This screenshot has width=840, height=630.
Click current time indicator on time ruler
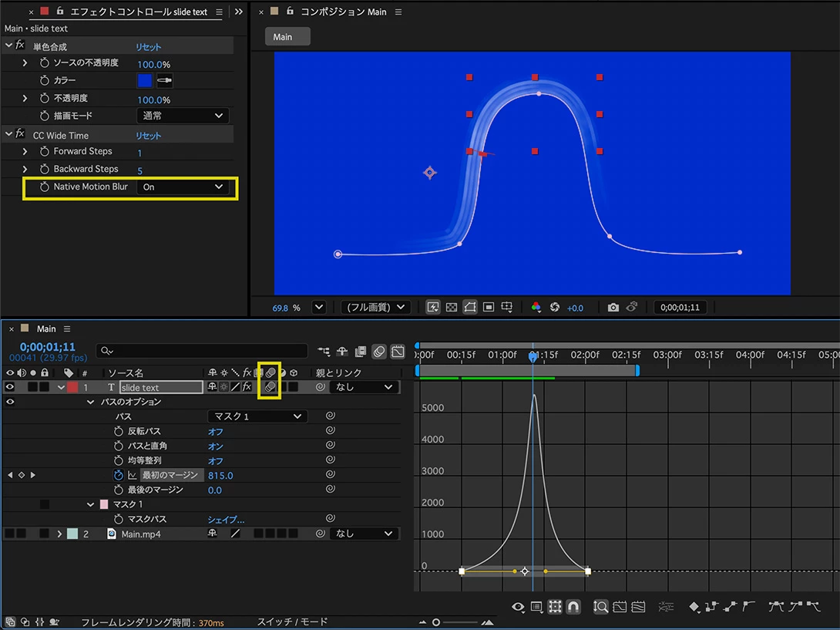coord(533,356)
